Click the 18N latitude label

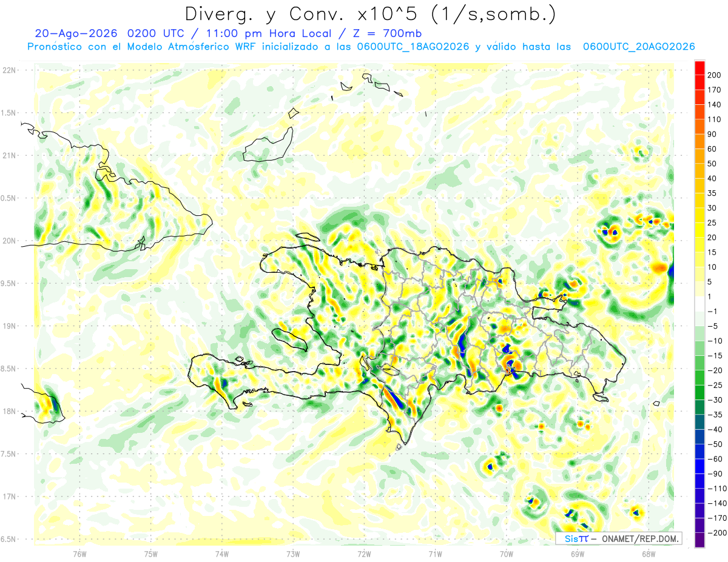pyautogui.click(x=9, y=411)
